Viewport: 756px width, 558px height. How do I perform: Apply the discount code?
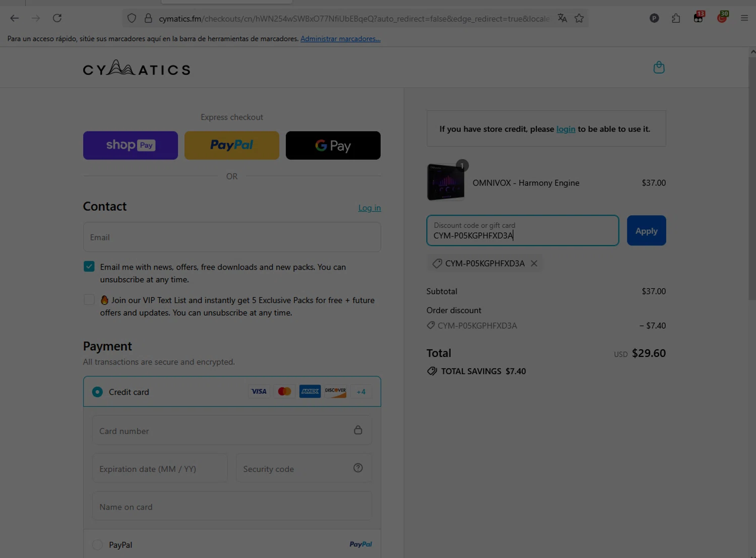(647, 231)
